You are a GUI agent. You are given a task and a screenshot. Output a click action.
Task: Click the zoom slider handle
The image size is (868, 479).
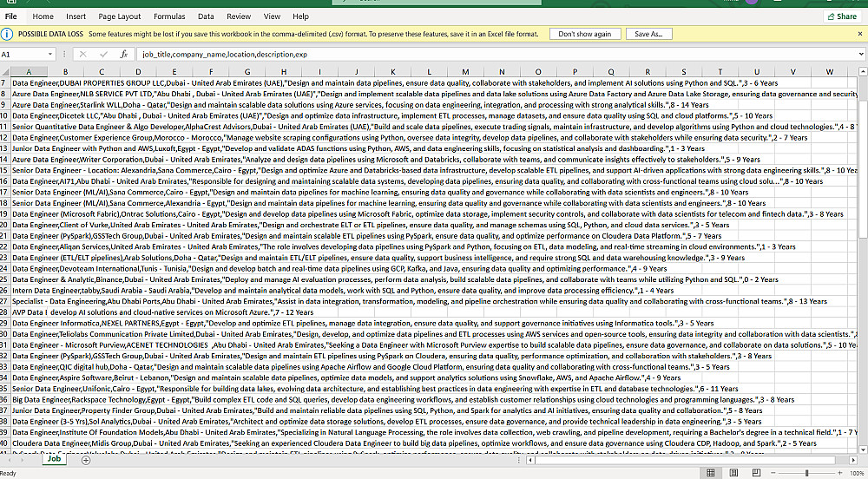[x=807, y=474]
